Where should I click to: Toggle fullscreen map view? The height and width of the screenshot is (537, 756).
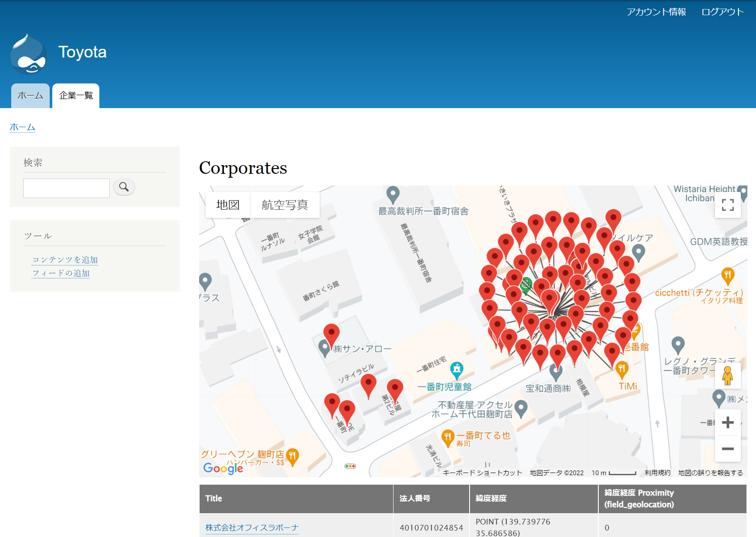[728, 205]
